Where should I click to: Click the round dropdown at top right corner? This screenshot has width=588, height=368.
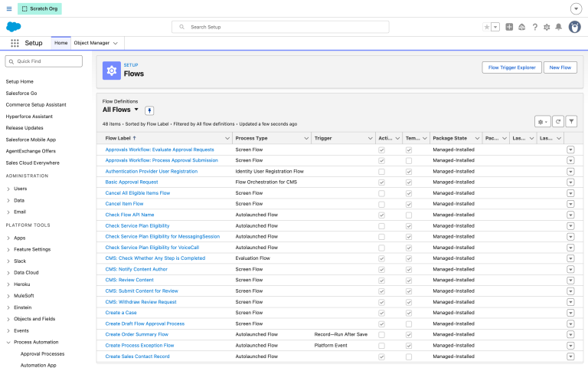click(x=576, y=8)
